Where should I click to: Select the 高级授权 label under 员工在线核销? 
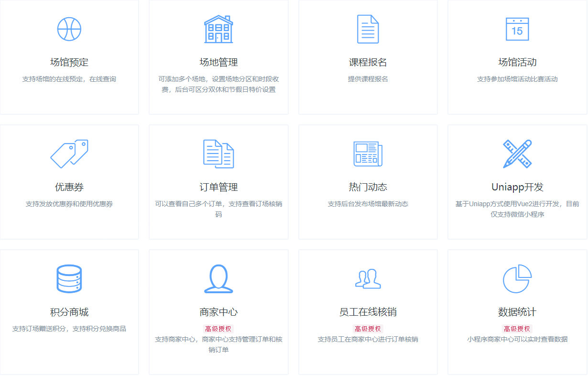pyautogui.click(x=368, y=329)
